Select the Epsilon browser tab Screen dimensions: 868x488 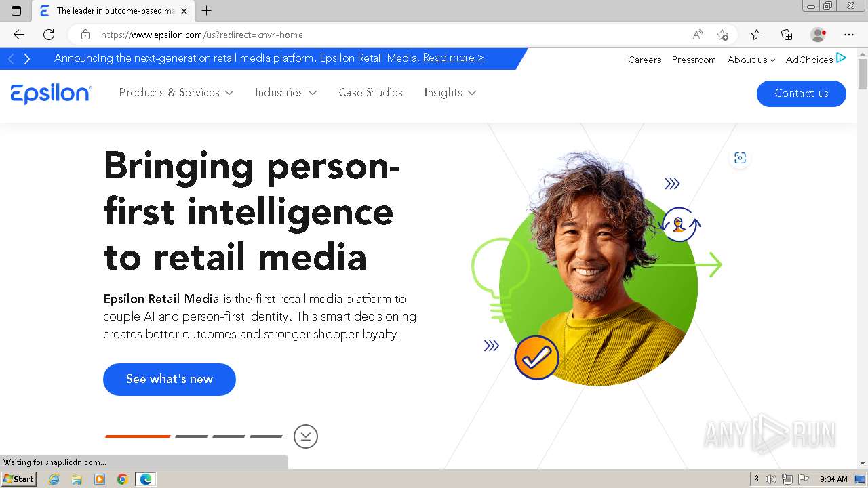[113, 11]
